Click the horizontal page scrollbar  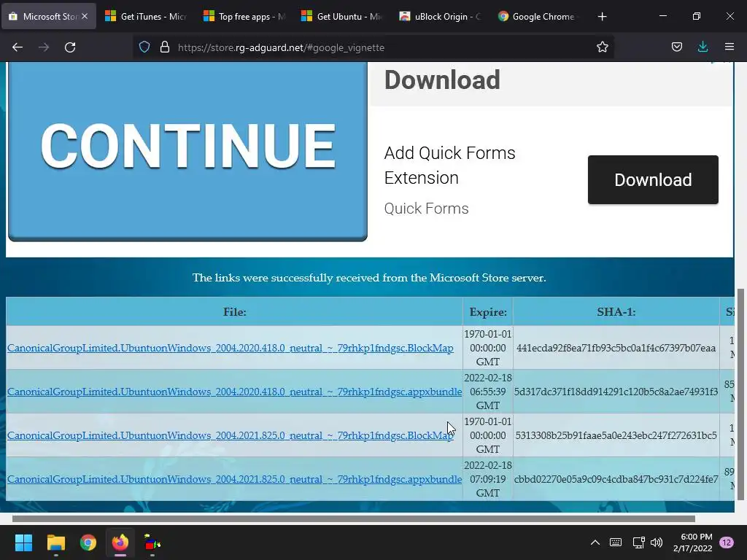354,518
